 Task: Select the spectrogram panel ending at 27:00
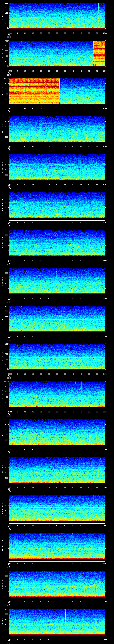tap(57, 471)
